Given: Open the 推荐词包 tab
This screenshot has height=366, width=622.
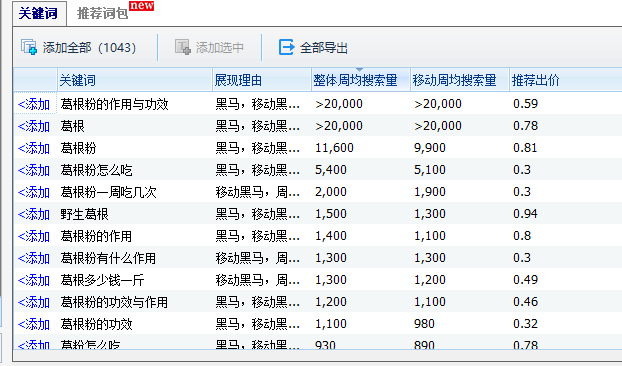Looking at the screenshot, I should 102,13.
